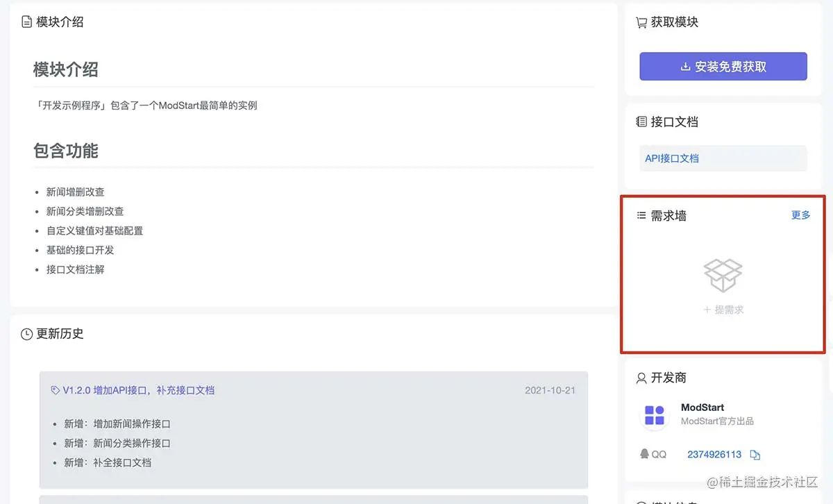Click QQ number 2374926113
833x504 pixels.
pos(714,454)
